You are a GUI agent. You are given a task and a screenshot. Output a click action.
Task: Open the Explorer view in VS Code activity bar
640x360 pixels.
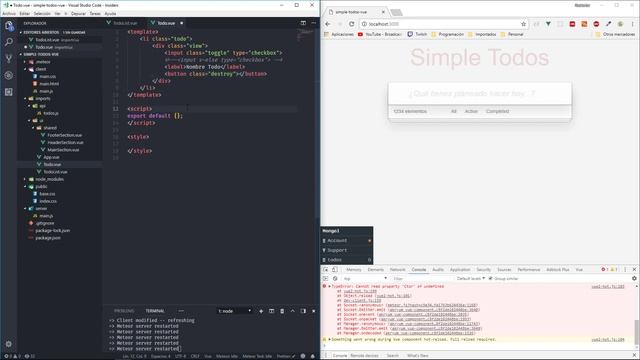click(x=9, y=26)
